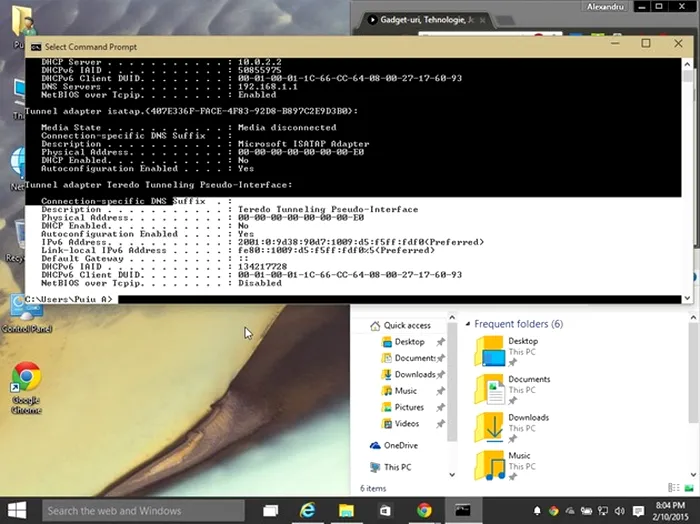Open the Google Chrome desktop shortcut
The width and height of the screenshot is (700, 524).
click(26, 387)
